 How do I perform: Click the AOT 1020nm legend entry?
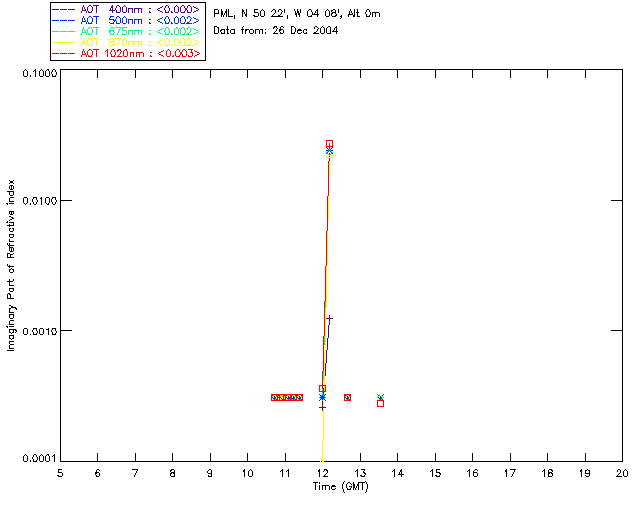tap(127, 53)
